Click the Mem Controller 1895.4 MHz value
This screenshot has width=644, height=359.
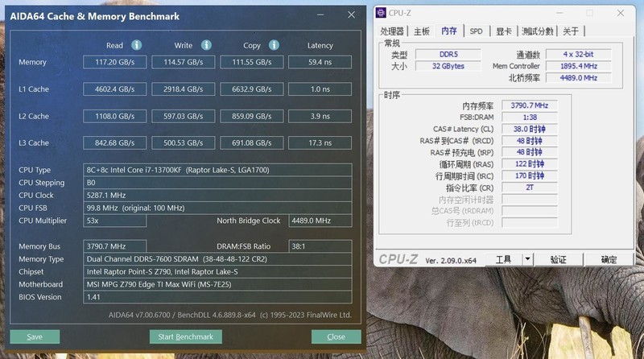(578, 66)
